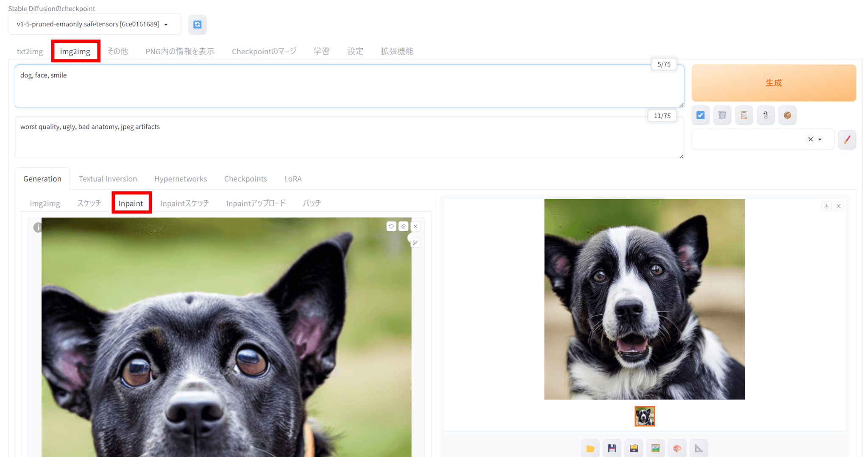868x457 pixels.
Task: Click the info icon on the inpaint canvas
Action: [x=38, y=227]
